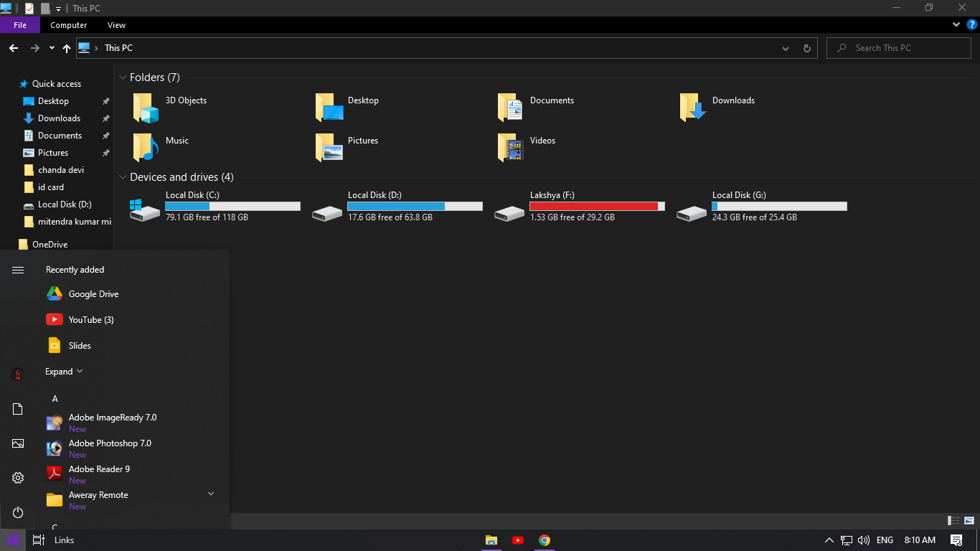Image resolution: width=980 pixels, height=551 pixels.
Task: Open recent locations dropdown arrow
Action: click(52, 48)
